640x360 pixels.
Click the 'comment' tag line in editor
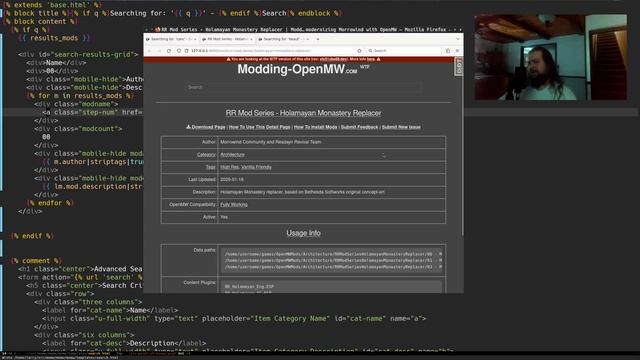pyautogui.click(x=36, y=260)
